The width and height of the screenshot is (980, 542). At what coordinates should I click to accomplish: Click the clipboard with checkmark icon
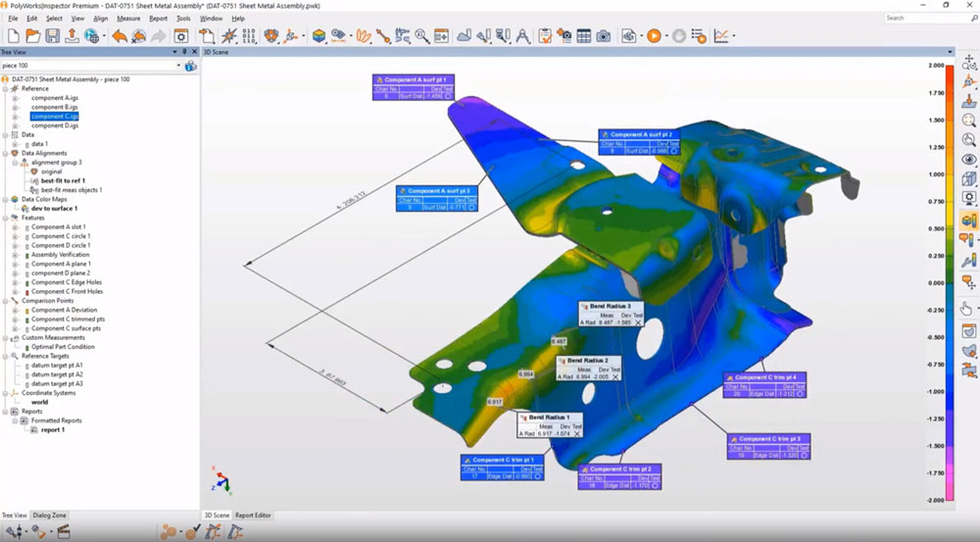(544, 36)
